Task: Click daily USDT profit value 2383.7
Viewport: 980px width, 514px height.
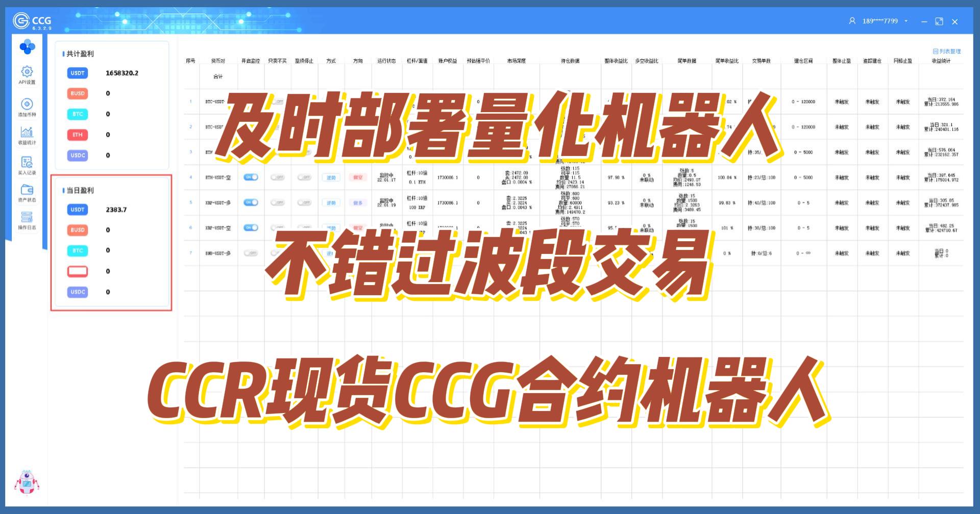Action: pyautogui.click(x=116, y=210)
